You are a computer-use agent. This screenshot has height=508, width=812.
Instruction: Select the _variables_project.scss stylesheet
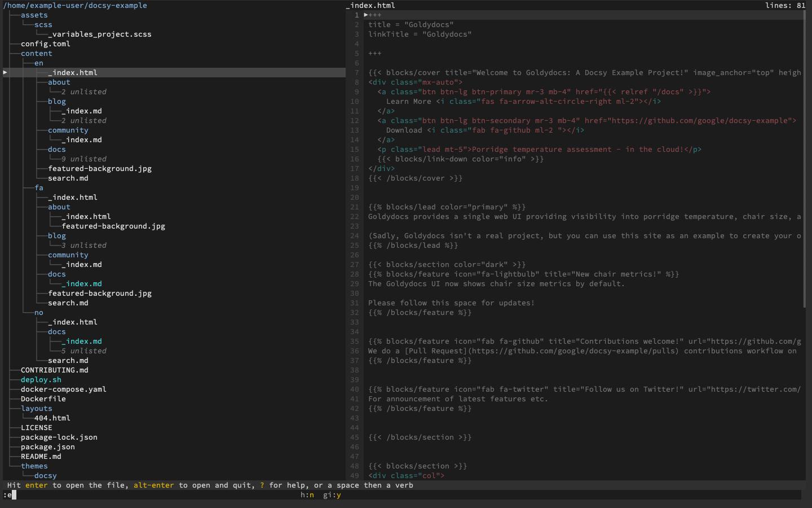100,34
